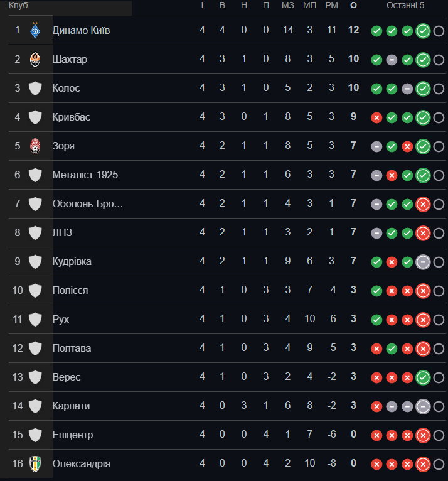Click the Dynamo Kyiv club crest

click(35, 30)
